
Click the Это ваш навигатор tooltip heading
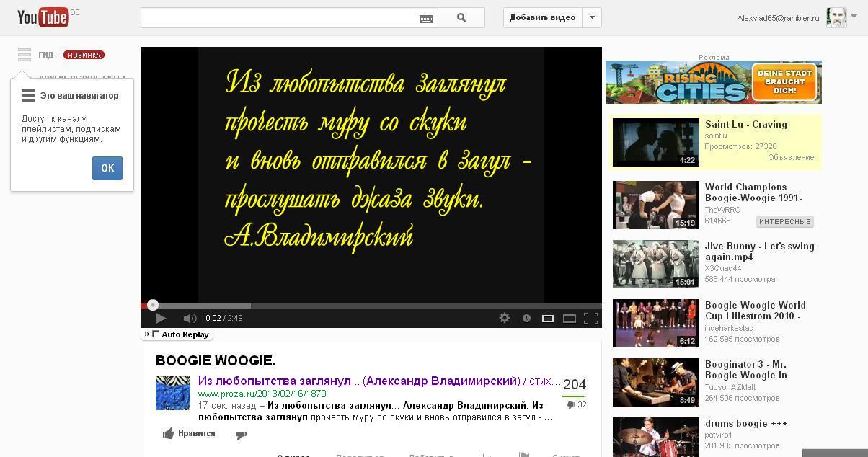click(79, 95)
